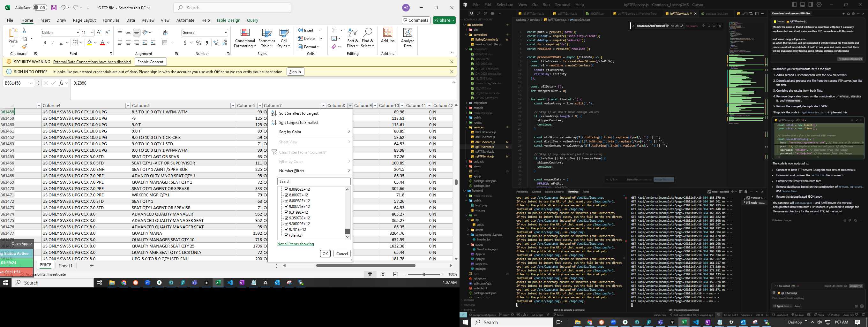Open the Calibri font name dropdown
Screen dimensions: 868x327
[78, 32]
